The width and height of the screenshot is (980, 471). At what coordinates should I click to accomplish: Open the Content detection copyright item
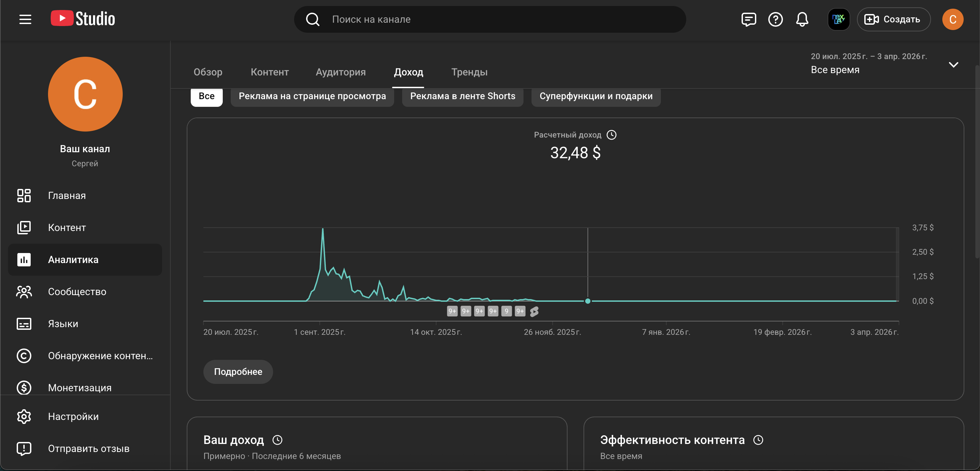point(100,355)
